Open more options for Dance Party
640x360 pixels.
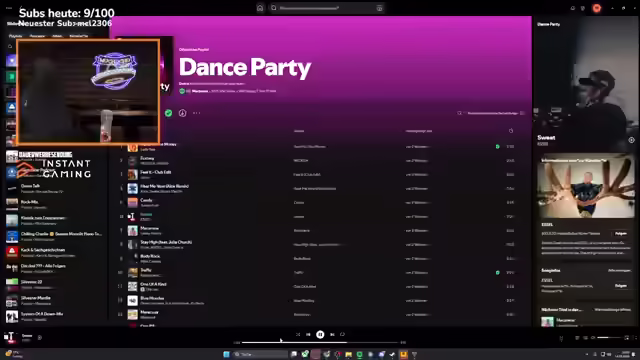pyautogui.click(x=196, y=113)
